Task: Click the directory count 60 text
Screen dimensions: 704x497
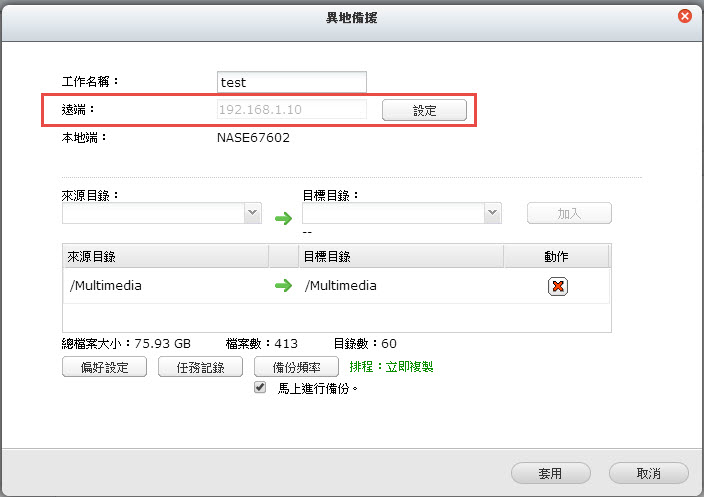Action: point(389,343)
